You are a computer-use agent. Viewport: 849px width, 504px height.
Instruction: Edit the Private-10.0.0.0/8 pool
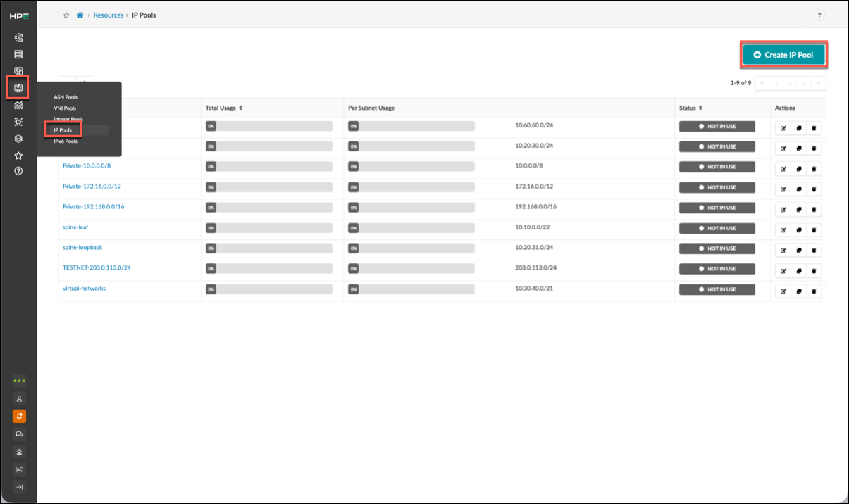tap(783, 169)
